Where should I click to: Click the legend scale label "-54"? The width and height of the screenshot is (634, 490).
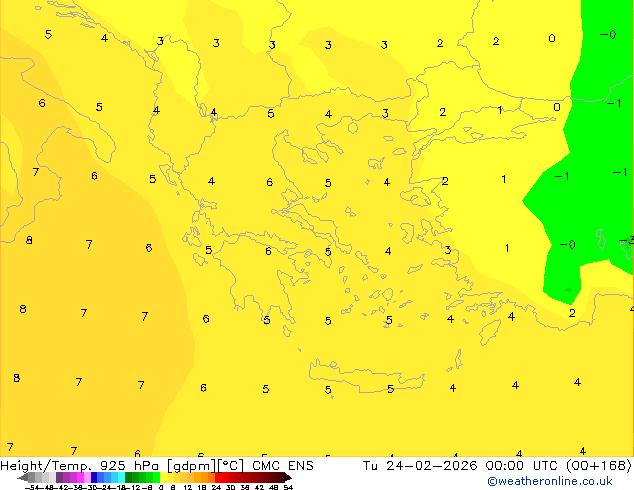pos(32,487)
